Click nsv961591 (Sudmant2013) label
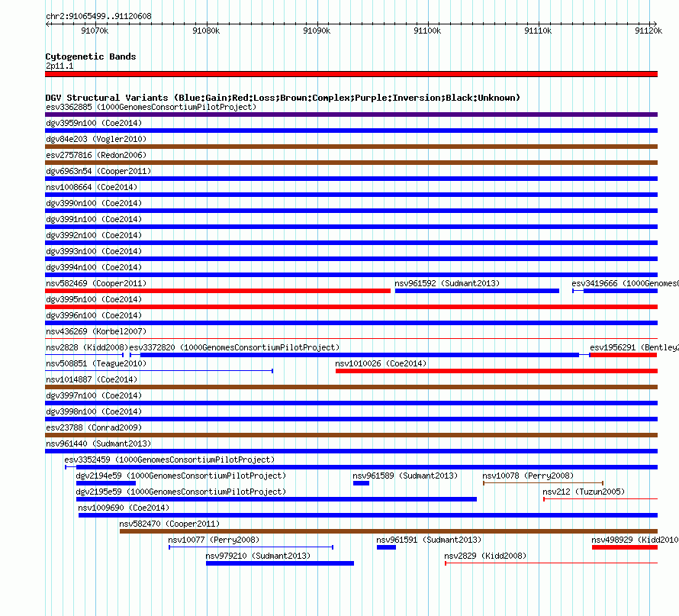 click(x=429, y=540)
